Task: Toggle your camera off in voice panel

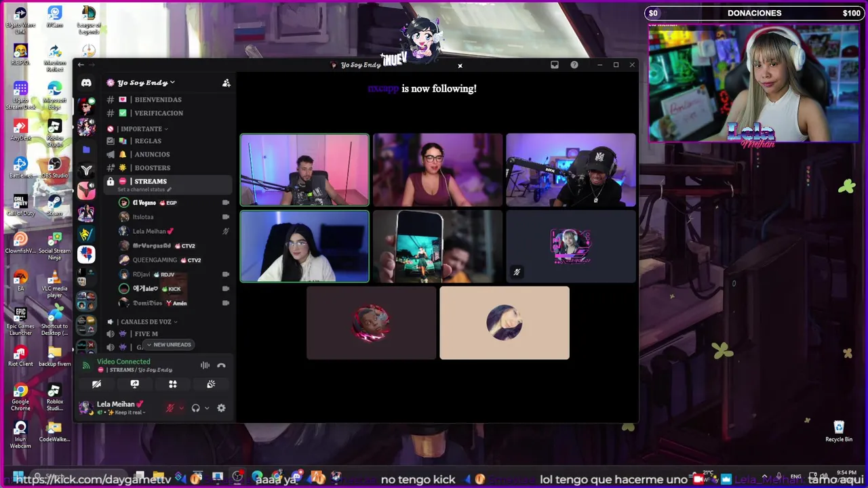Action: (x=96, y=384)
